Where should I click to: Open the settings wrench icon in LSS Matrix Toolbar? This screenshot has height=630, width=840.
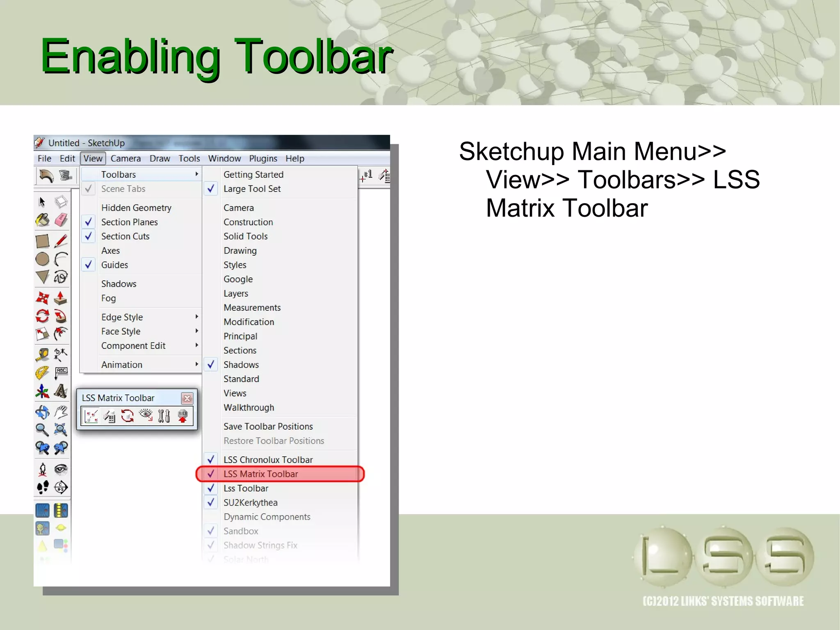coord(164,416)
